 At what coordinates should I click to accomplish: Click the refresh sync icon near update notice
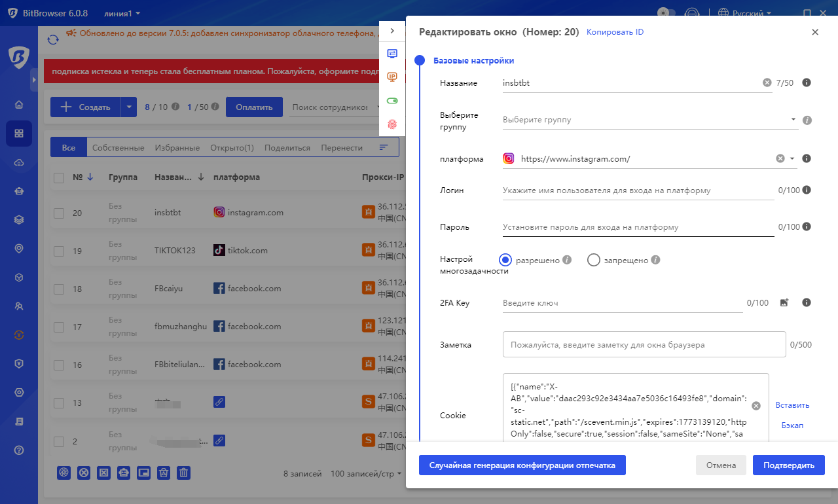[53, 40]
